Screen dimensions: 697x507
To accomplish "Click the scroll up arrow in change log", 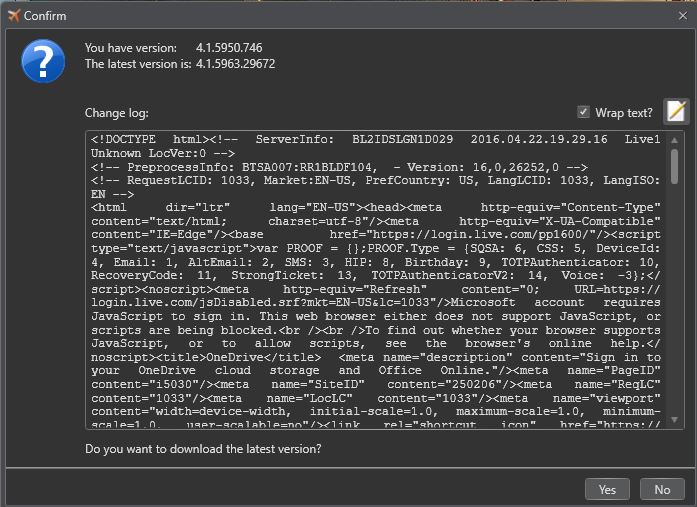I will 674,140.
